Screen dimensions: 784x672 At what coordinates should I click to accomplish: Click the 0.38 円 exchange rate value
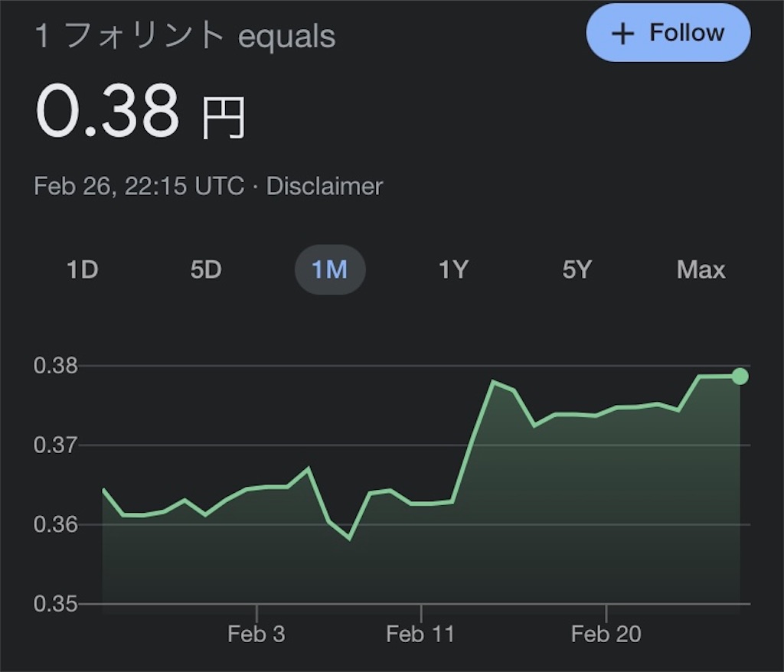pyautogui.click(x=141, y=111)
